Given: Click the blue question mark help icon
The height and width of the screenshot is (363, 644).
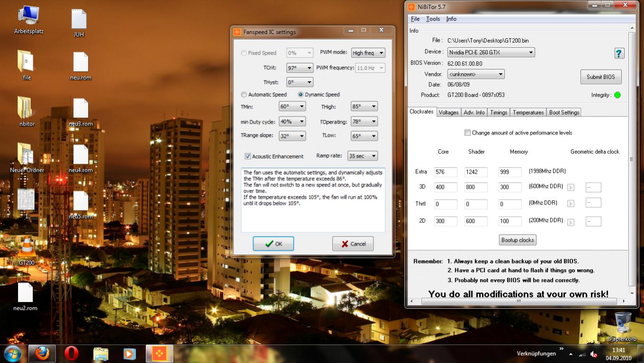Looking at the screenshot, I should (619, 53).
